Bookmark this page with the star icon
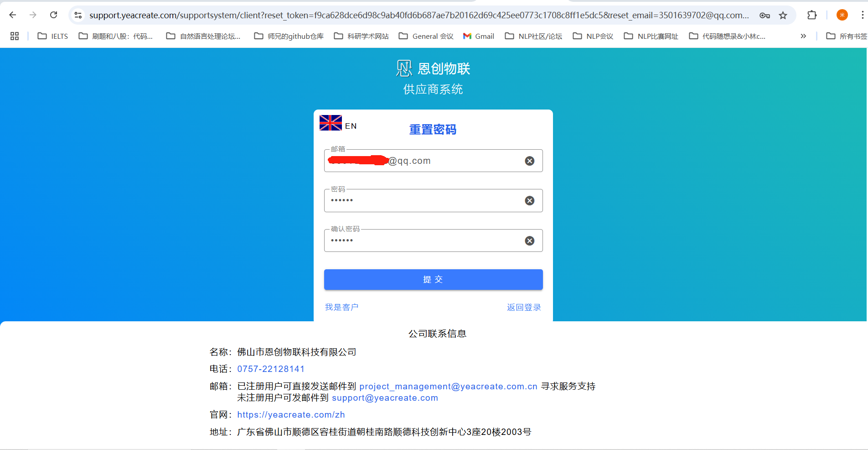 click(783, 16)
